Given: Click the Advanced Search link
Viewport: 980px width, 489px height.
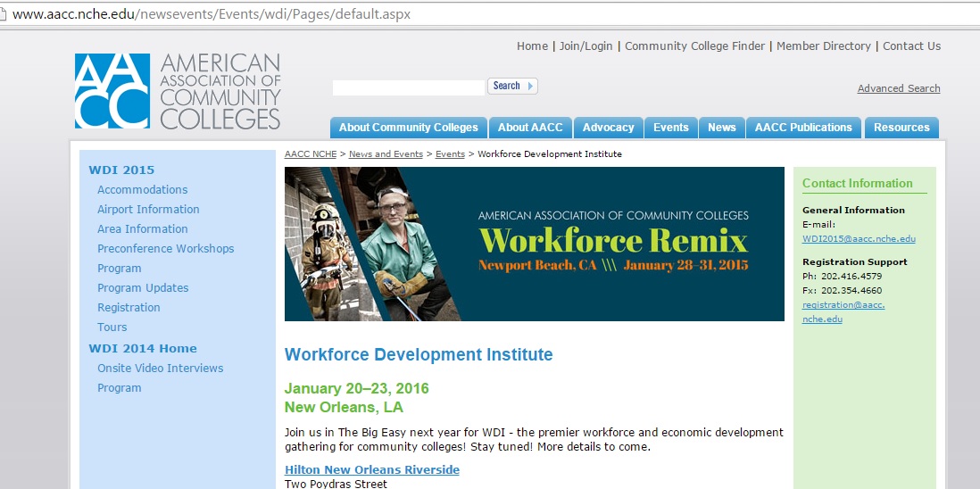Looking at the screenshot, I should 898,88.
